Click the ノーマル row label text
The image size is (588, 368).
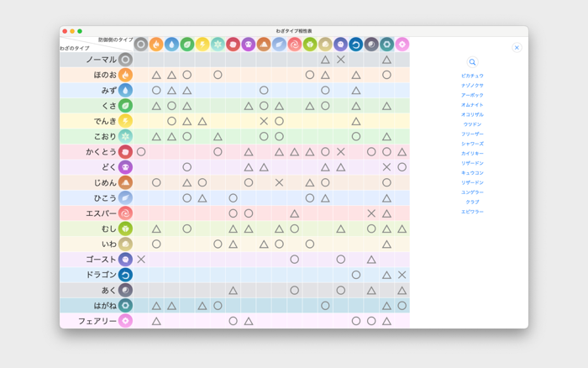(x=102, y=60)
